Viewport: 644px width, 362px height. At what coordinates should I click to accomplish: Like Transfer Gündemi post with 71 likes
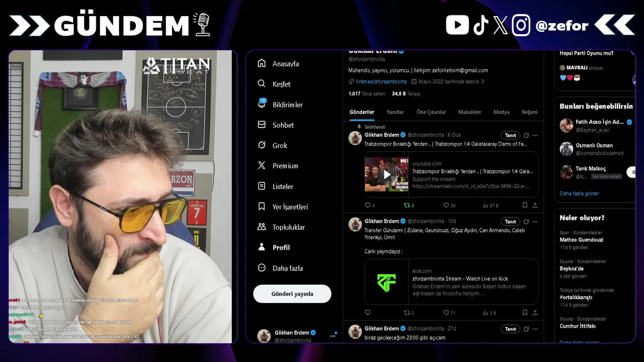coord(449,313)
